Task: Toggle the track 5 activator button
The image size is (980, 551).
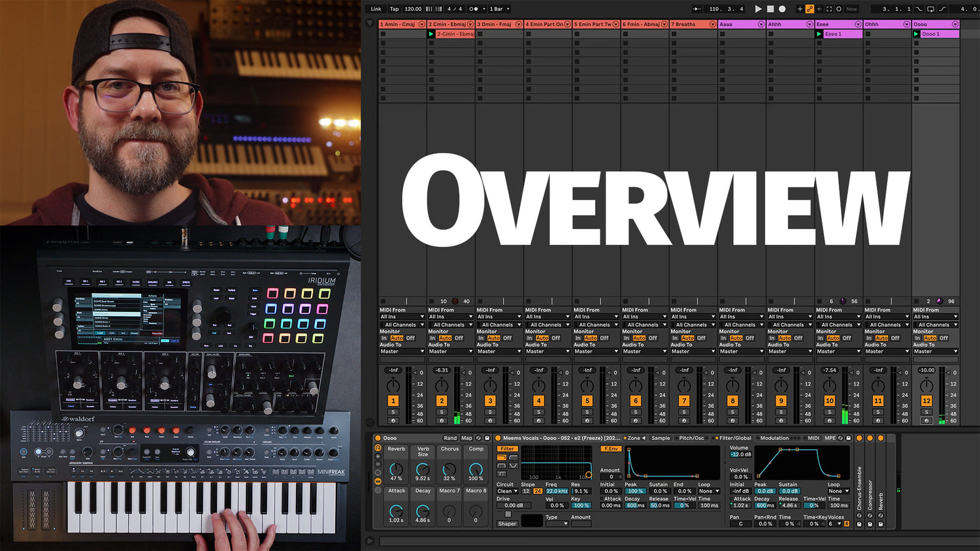Action: [587, 401]
